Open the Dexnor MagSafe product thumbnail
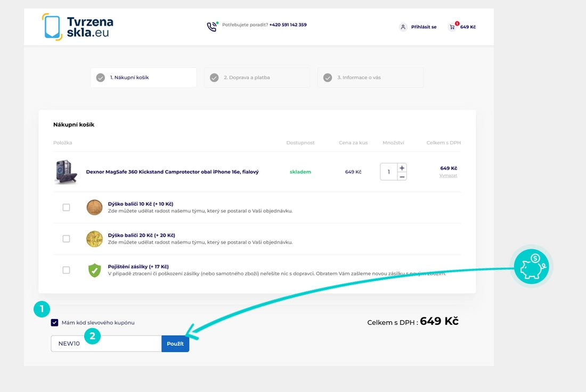The height and width of the screenshot is (392, 586). point(66,172)
